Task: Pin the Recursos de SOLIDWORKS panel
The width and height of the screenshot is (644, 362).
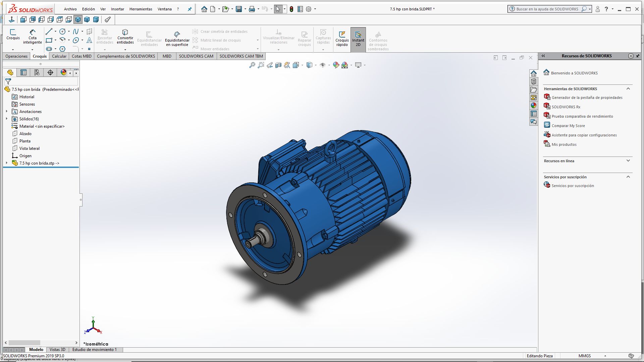Action: pyautogui.click(x=637, y=56)
